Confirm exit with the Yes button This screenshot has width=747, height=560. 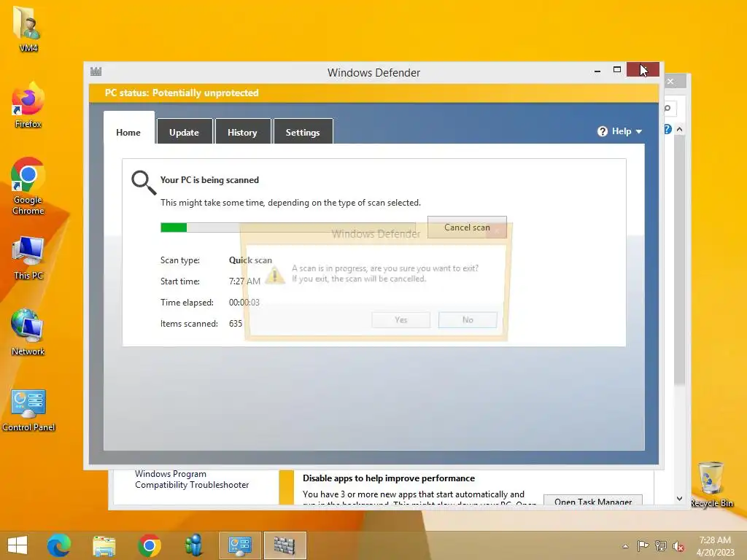(400, 319)
